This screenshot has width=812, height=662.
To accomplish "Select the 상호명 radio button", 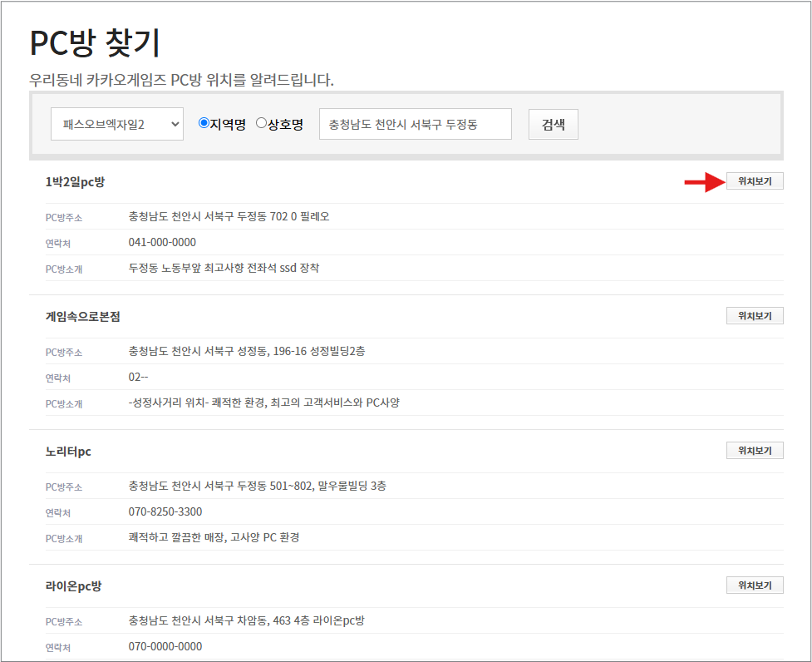I will (x=261, y=123).
